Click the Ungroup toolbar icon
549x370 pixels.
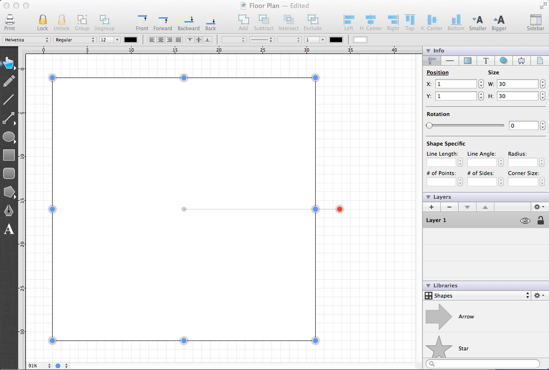(x=104, y=22)
